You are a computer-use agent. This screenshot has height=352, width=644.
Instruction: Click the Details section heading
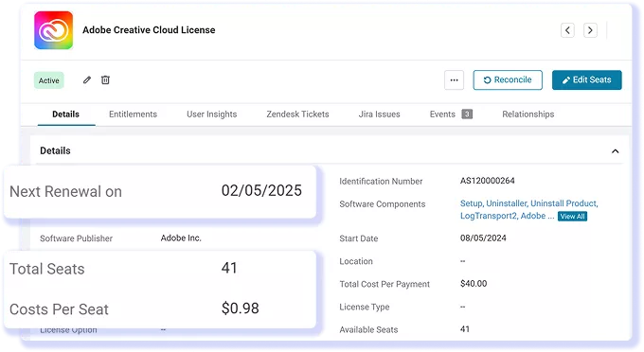pos(55,150)
